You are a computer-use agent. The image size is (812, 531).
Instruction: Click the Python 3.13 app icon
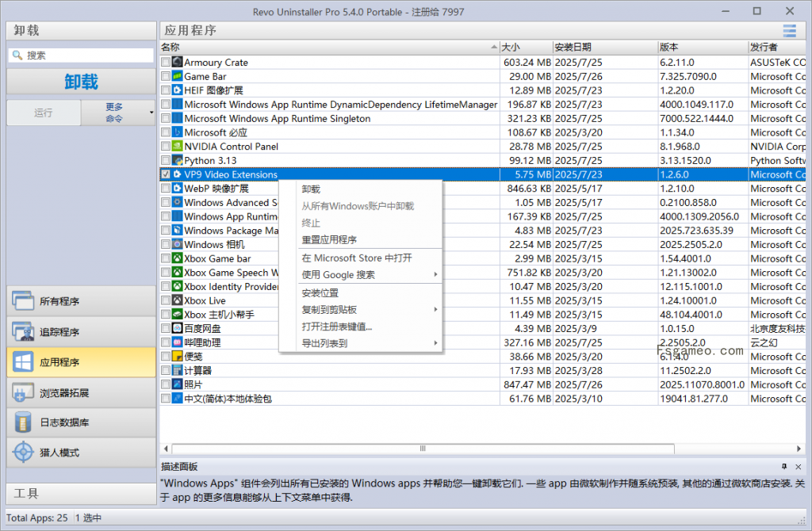click(178, 161)
